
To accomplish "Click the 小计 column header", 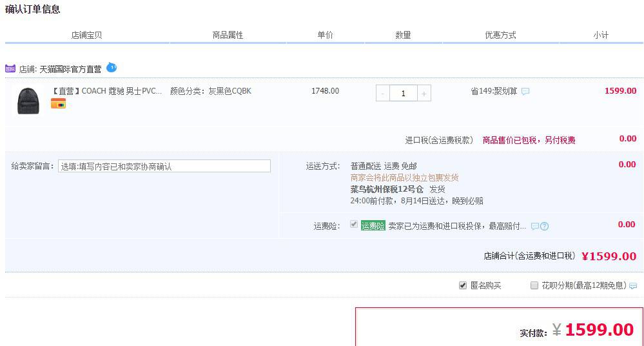I will click(601, 35).
